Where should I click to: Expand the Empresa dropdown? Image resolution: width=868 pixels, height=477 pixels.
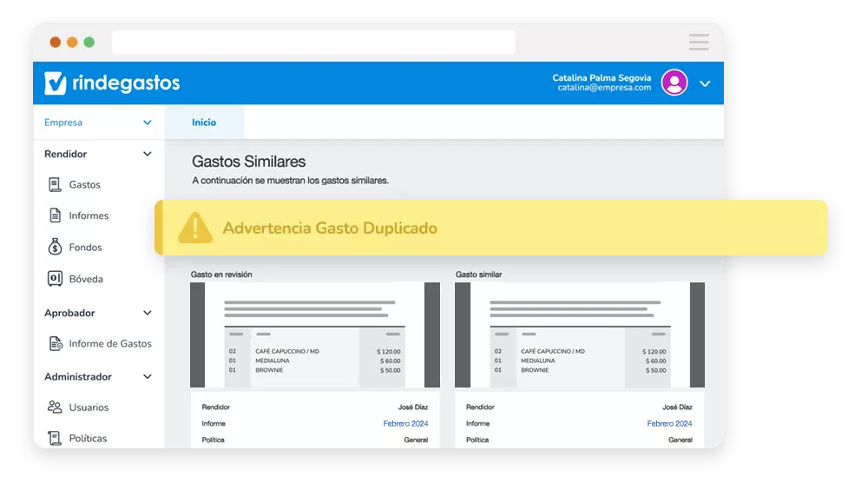tap(147, 123)
